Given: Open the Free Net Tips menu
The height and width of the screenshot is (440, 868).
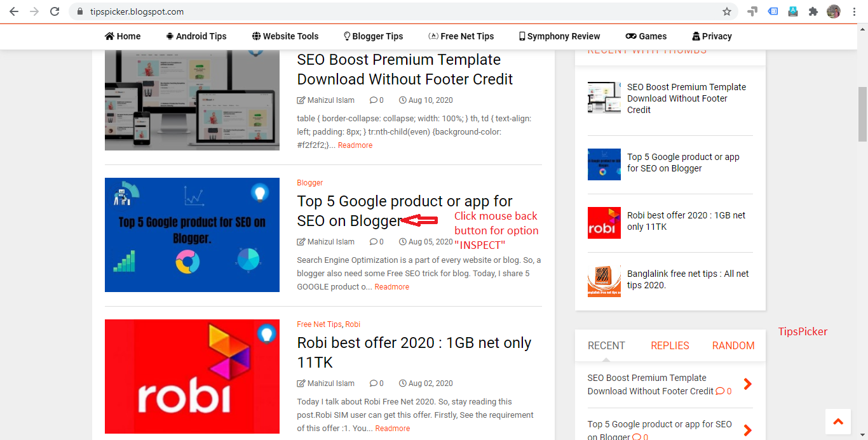Looking at the screenshot, I should tap(461, 36).
